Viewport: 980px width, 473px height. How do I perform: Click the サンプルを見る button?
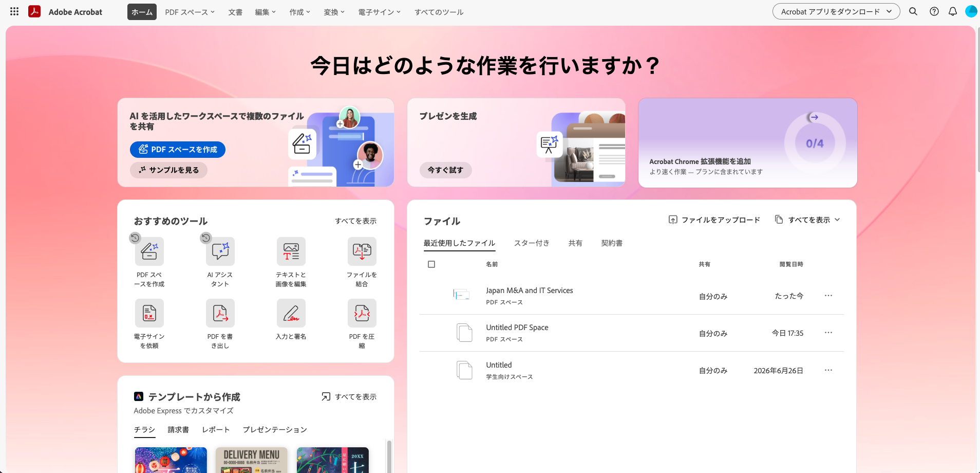(x=168, y=170)
